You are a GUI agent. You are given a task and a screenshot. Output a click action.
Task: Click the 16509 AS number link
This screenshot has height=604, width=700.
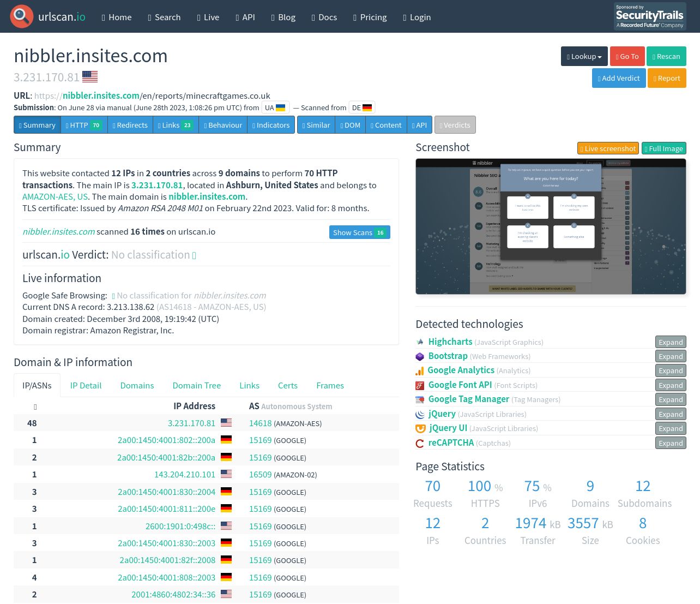click(x=260, y=474)
